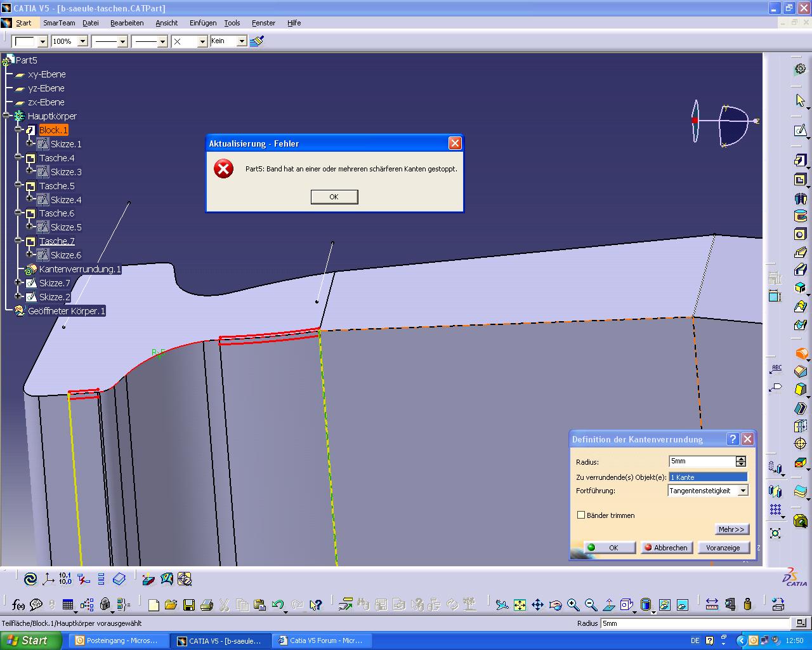The image size is (812, 650).
Task: Collapse the Hauptkörper node
Action: pyautogui.click(x=6, y=116)
